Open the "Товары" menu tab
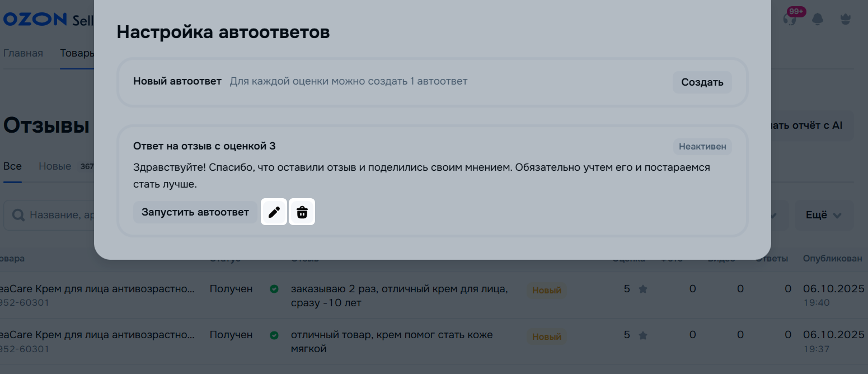 (x=77, y=53)
